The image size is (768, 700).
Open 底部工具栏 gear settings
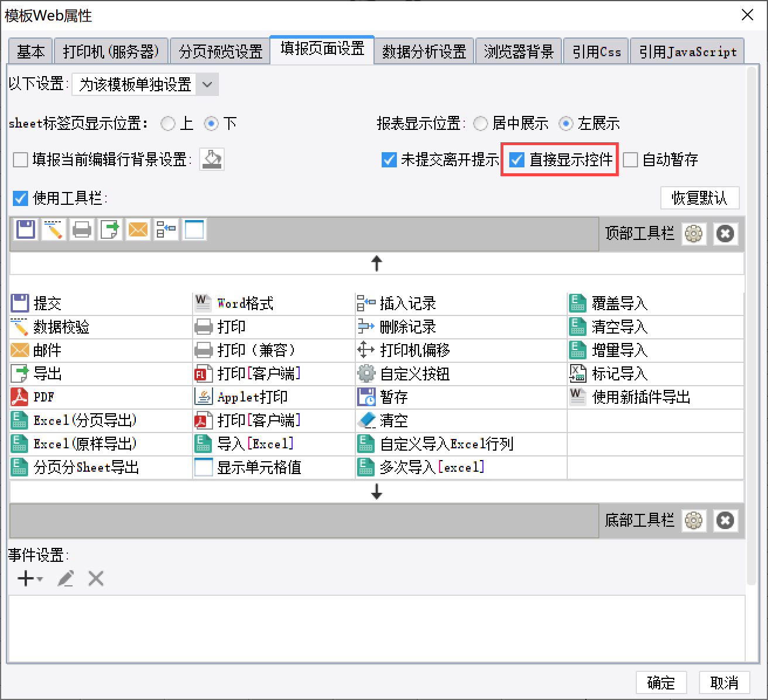(694, 520)
